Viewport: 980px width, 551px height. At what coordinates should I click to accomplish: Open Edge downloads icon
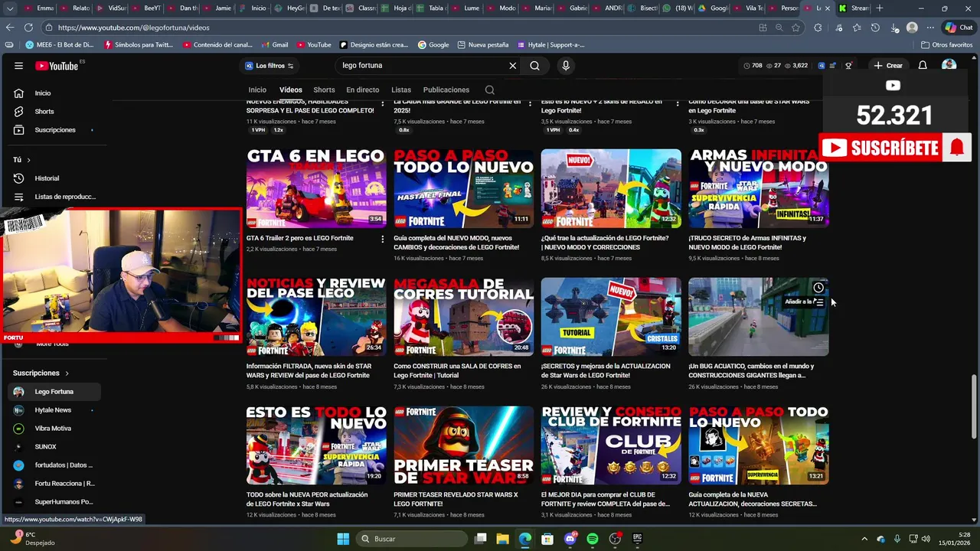pyautogui.click(x=894, y=28)
